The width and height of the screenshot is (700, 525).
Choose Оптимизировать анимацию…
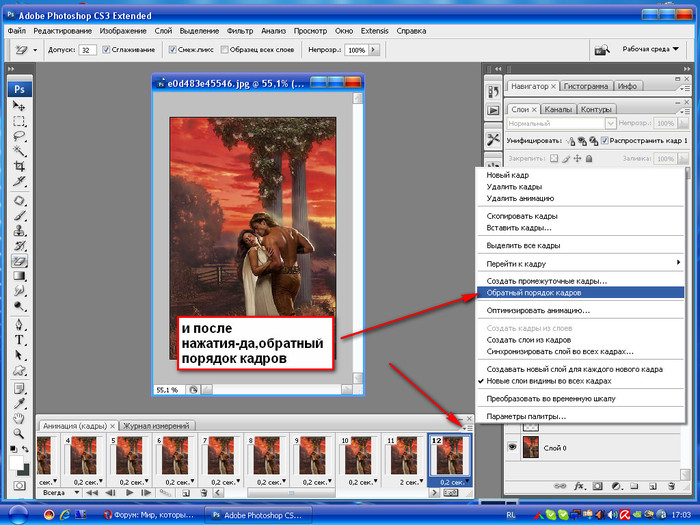coord(580,310)
